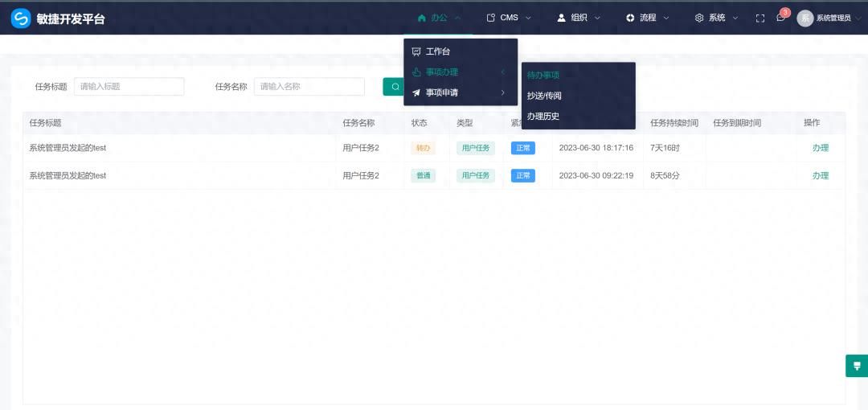Open the 办公 top menu

point(439,18)
